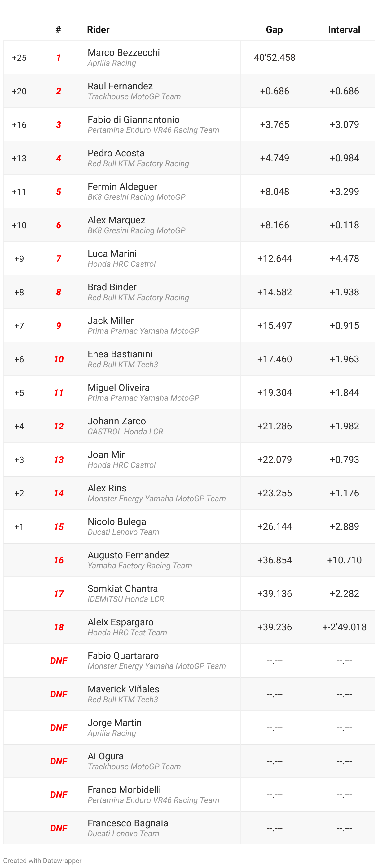The width and height of the screenshot is (378, 868).
Task: Select Maverick Viñales' name
Action: pyautogui.click(x=123, y=689)
